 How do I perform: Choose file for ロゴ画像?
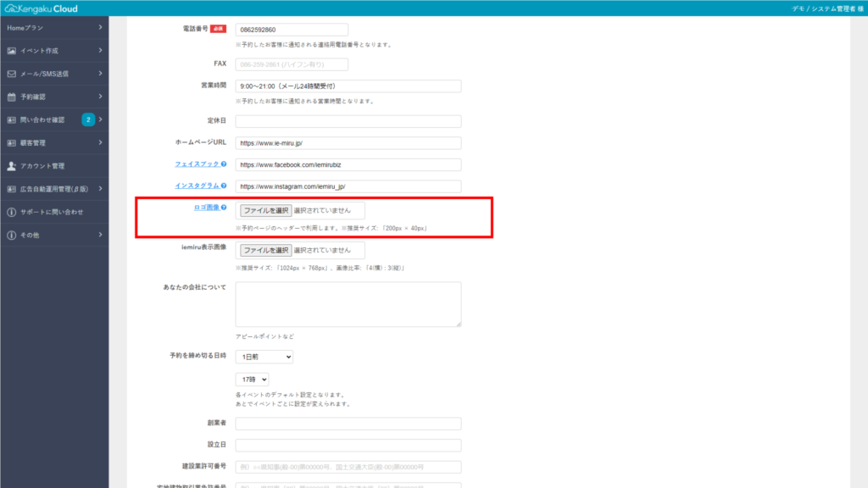point(265,210)
